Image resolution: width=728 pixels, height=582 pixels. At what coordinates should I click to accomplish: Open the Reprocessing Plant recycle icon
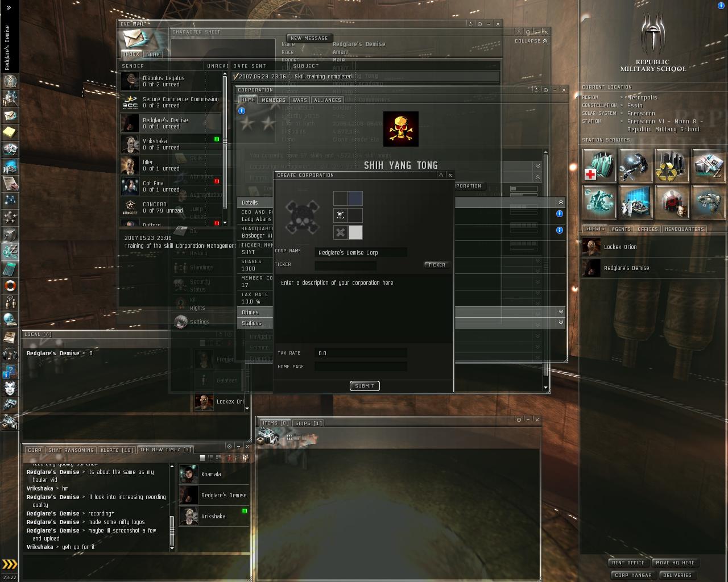(x=672, y=165)
